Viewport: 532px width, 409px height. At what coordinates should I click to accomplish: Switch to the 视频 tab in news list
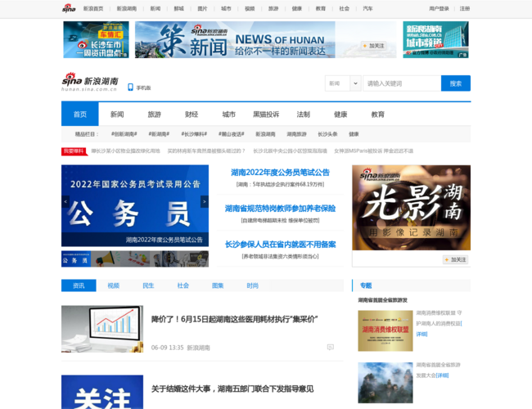coord(113,285)
